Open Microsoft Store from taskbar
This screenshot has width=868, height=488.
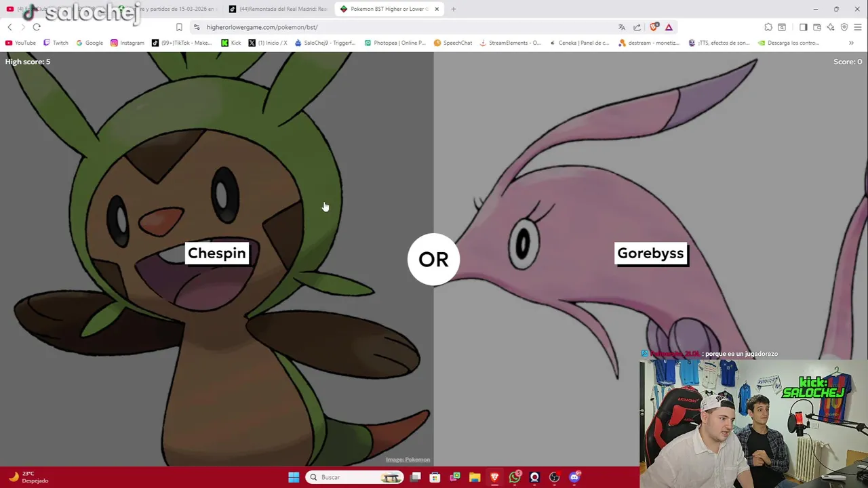point(435,477)
